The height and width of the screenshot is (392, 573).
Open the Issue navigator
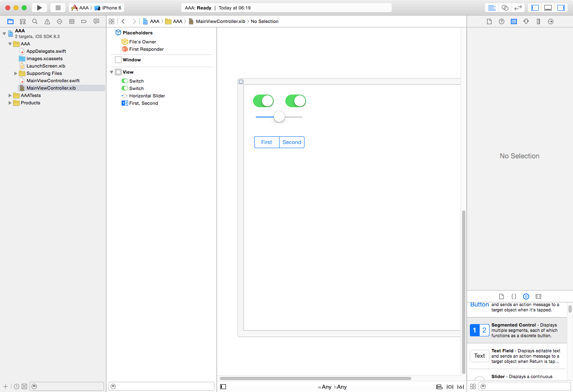tap(47, 21)
